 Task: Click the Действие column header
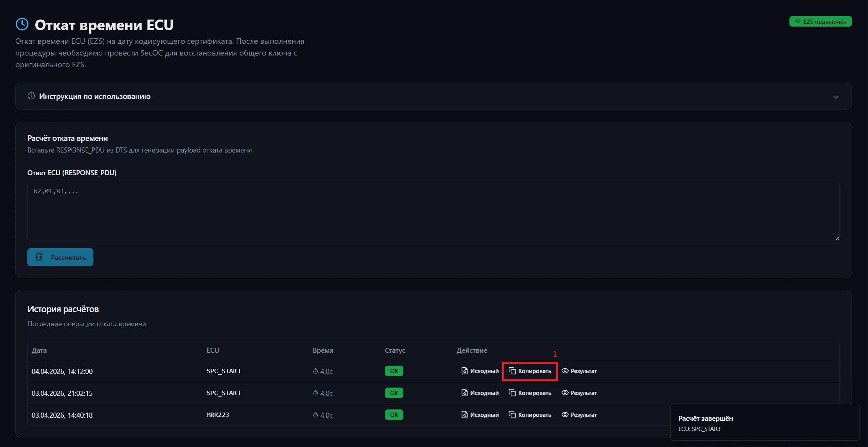point(472,350)
